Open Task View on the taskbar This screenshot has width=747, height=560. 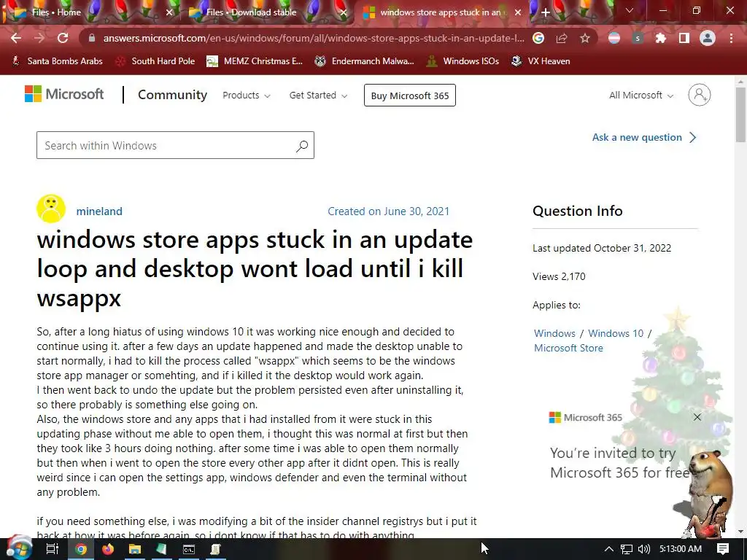pos(52,549)
